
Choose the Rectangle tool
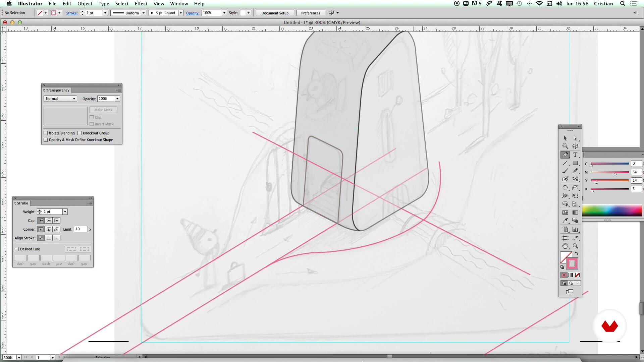pyautogui.click(x=575, y=163)
